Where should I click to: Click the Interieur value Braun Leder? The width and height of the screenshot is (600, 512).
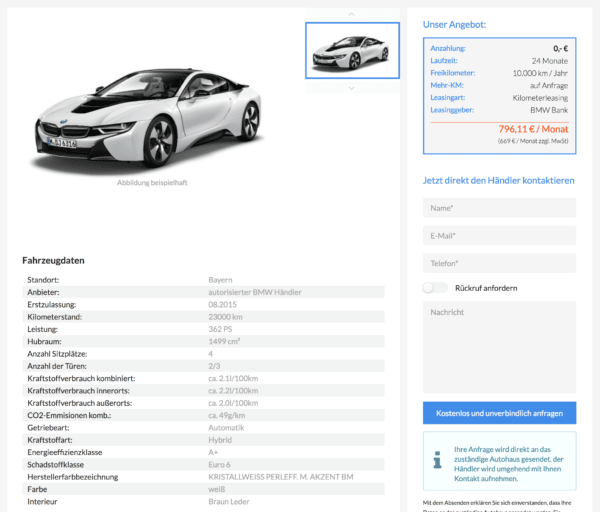229,502
